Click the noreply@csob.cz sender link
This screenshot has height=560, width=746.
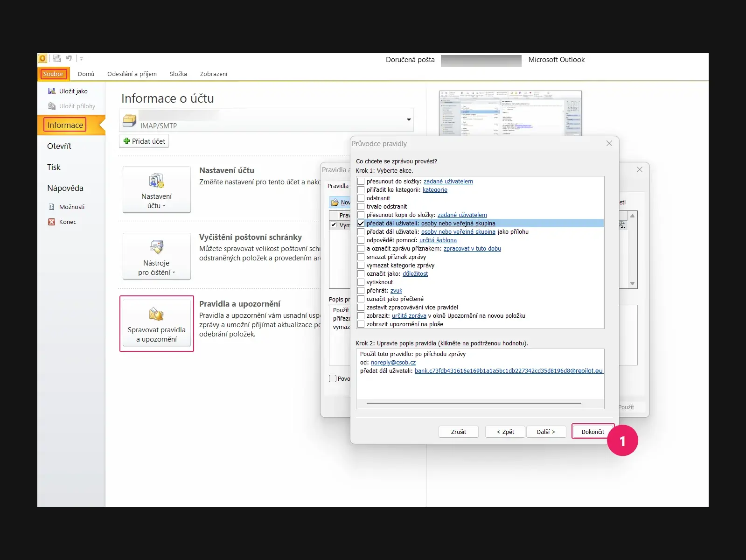(x=393, y=363)
